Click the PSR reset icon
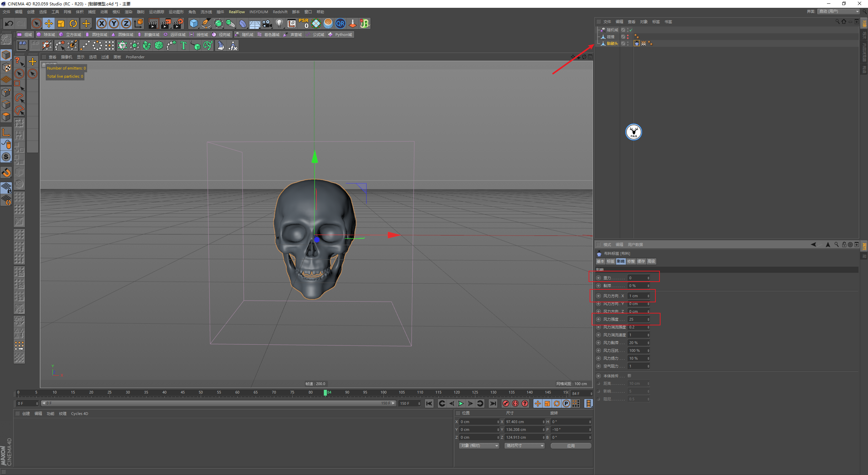This screenshot has height=475, width=868. tap(303, 23)
